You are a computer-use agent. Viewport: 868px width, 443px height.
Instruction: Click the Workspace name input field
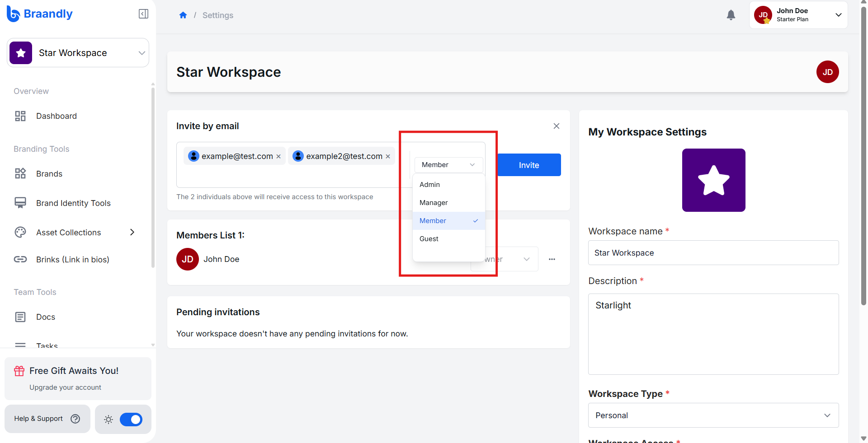[x=713, y=253]
